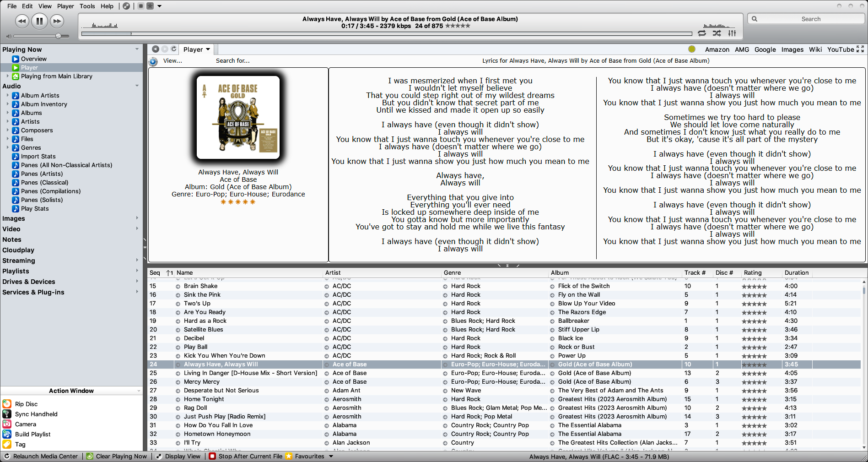
Task: Mute using the speaker icon
Action: pyautogui.click(x=8, y=36)
